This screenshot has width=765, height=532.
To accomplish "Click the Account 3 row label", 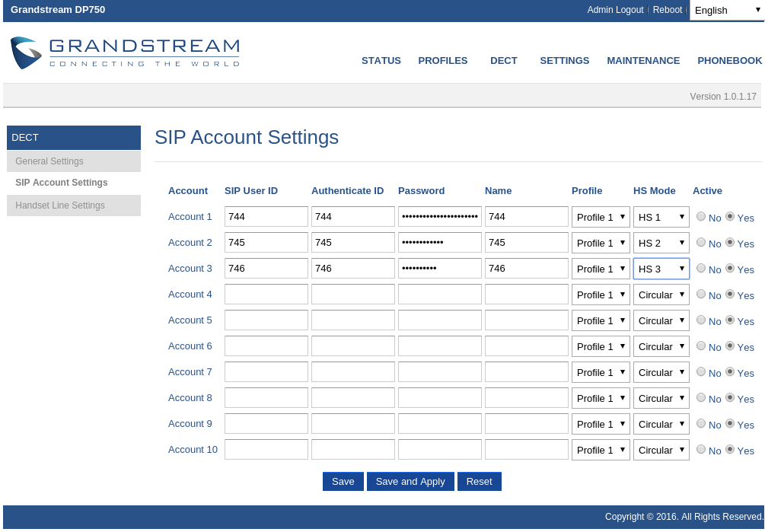I will click(x=190, y=268).
